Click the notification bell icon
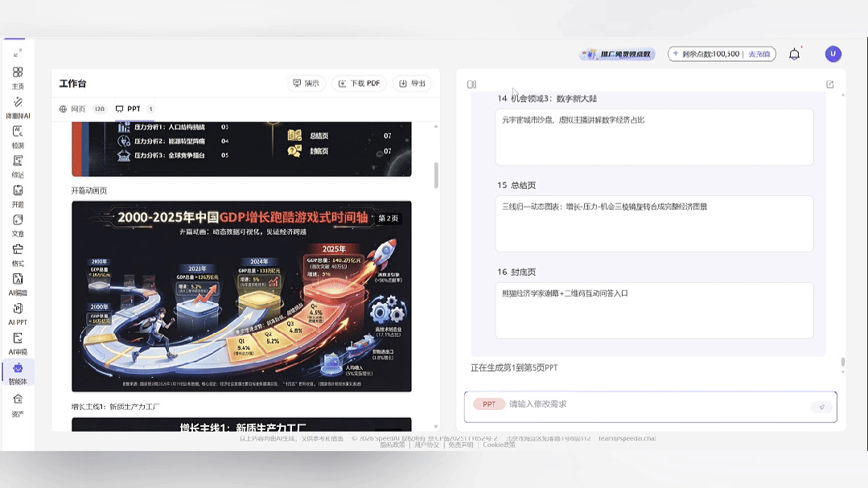The height and width of the screenshot is (488, 868). click(x=793, y=53)
